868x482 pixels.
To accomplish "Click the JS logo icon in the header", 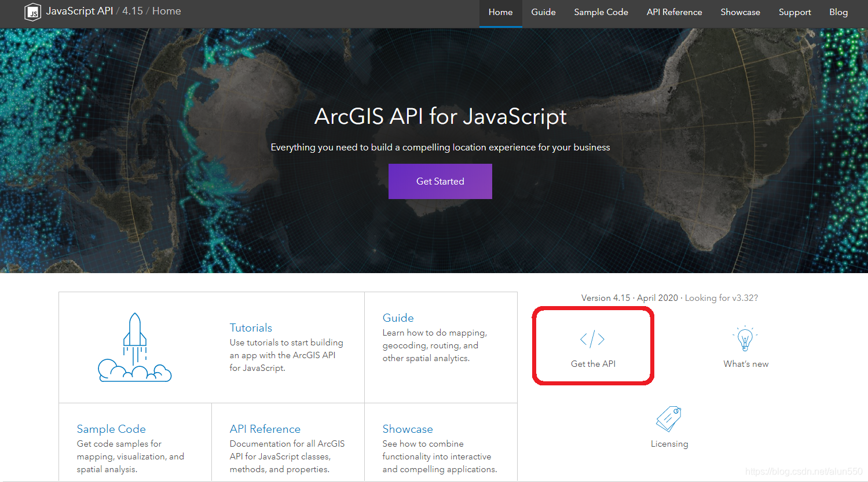I will (x=33, y=12).
